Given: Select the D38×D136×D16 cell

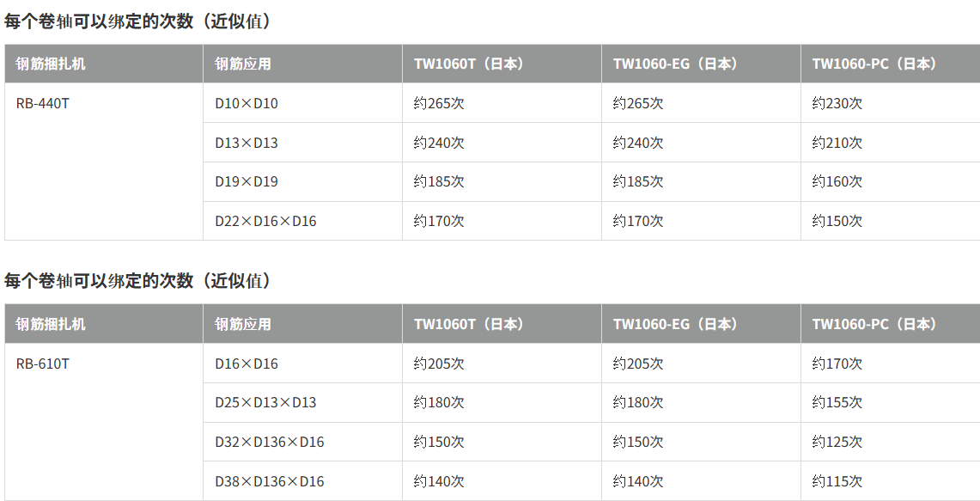Looking at the screenshot, I should (270, 481).
